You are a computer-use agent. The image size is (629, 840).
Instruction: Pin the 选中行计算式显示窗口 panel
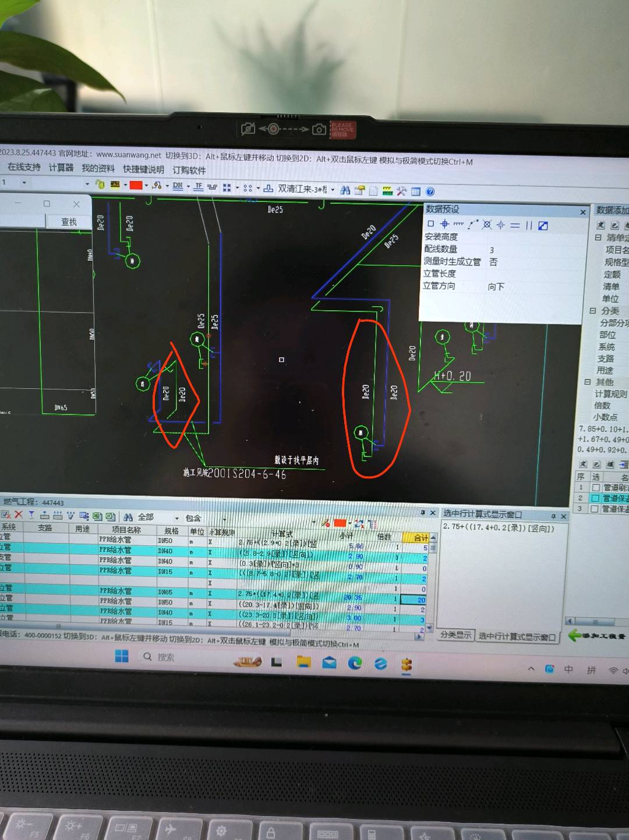[x=553, y=516]
